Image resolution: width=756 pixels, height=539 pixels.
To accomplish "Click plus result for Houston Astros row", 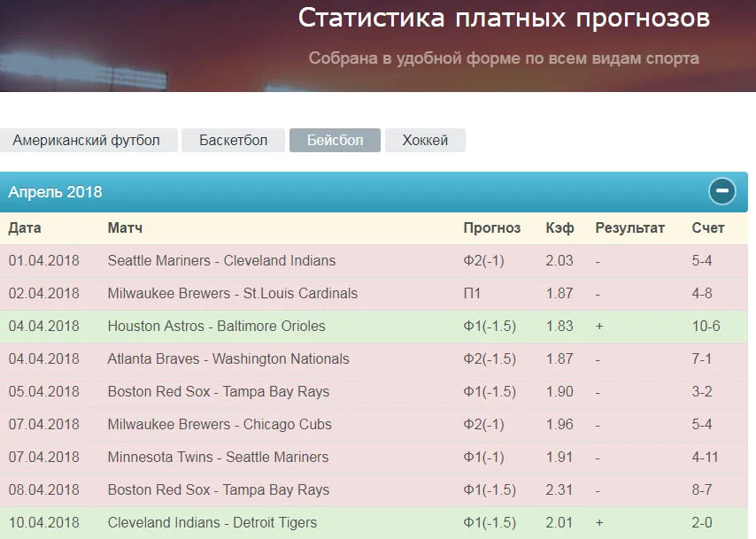I will (x=599, y=326).
